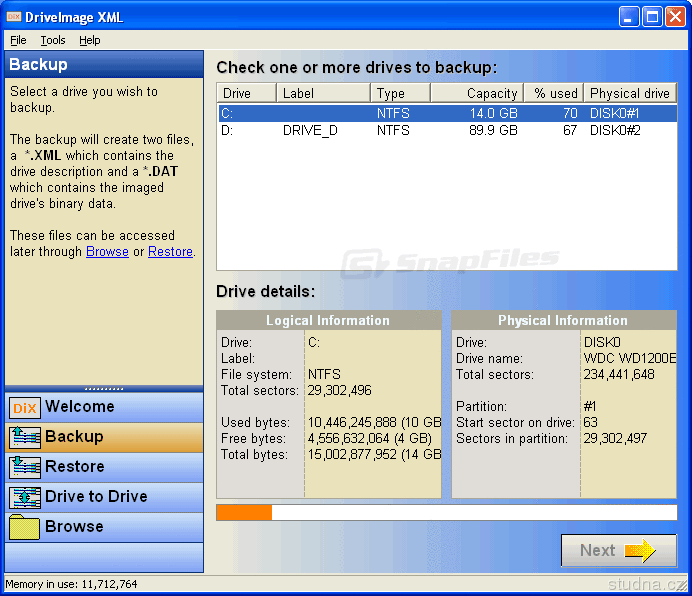
Task: Click the Start sector value 63
Action: pos(590,422)
